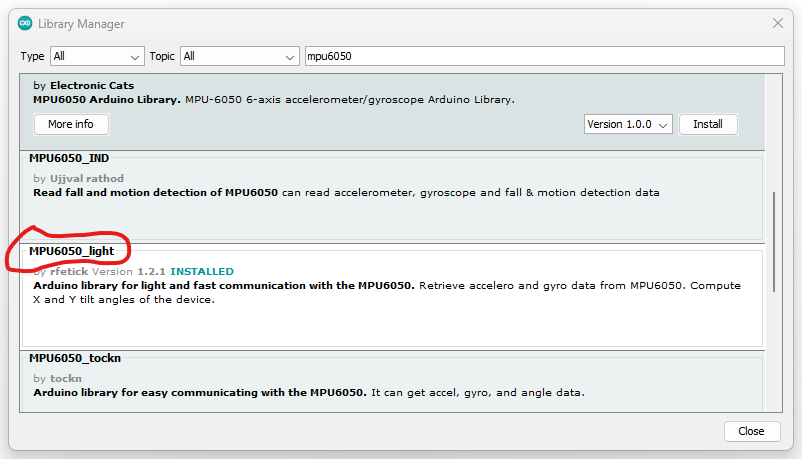Image resolution: width=802 pixels, height=459 pixels.
Task: Click More info for the Electronic Cats library
Action: (71, 125)
